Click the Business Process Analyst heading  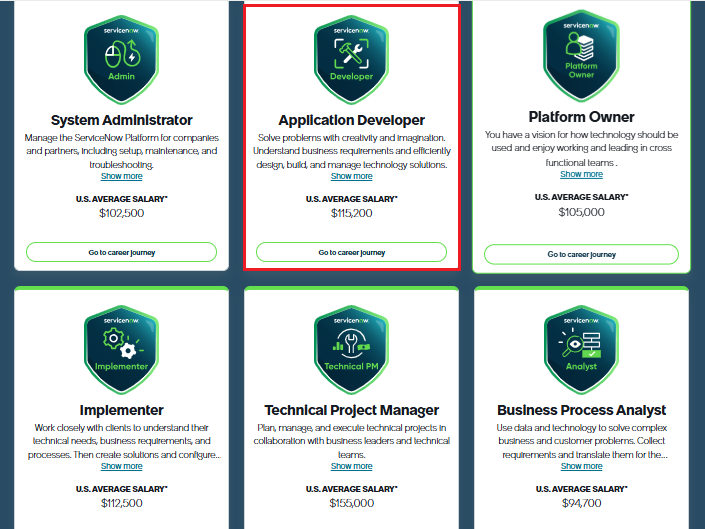click(581, 410)
